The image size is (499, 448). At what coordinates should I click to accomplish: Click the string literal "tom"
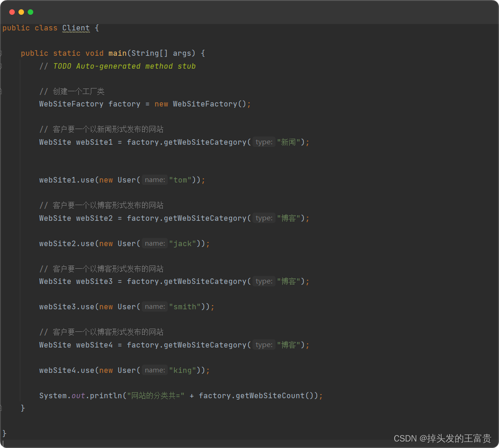(x=180, y=180)
